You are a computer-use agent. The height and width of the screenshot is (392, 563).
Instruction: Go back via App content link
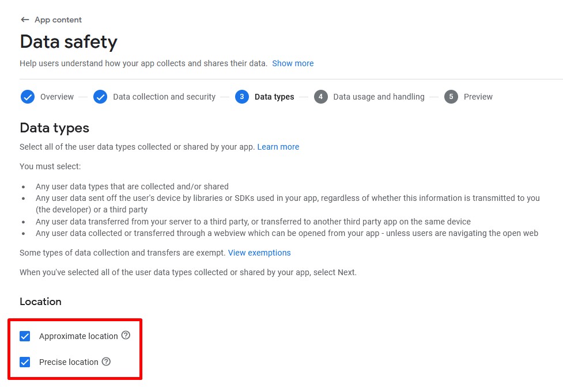[58, 20]
